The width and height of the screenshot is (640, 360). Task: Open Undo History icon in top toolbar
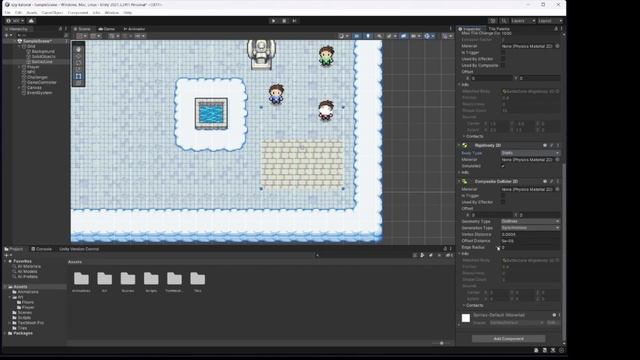point(493,21)
